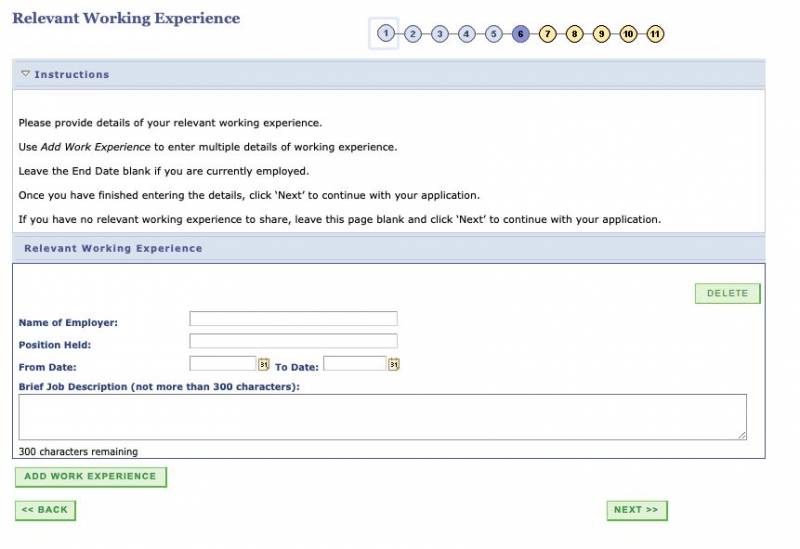
Task: Open the To Date calendar picker icon
Action: 394,365
